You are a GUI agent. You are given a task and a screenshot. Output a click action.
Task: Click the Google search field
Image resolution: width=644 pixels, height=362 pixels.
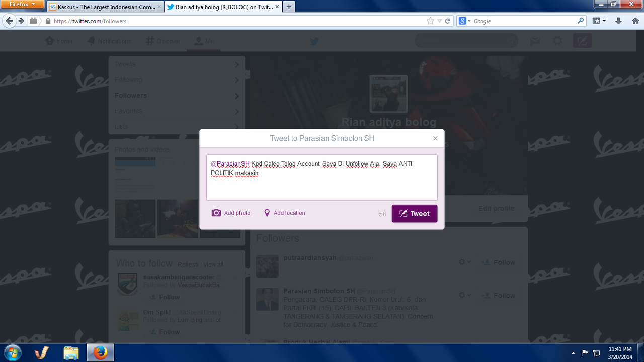point(523,21)
